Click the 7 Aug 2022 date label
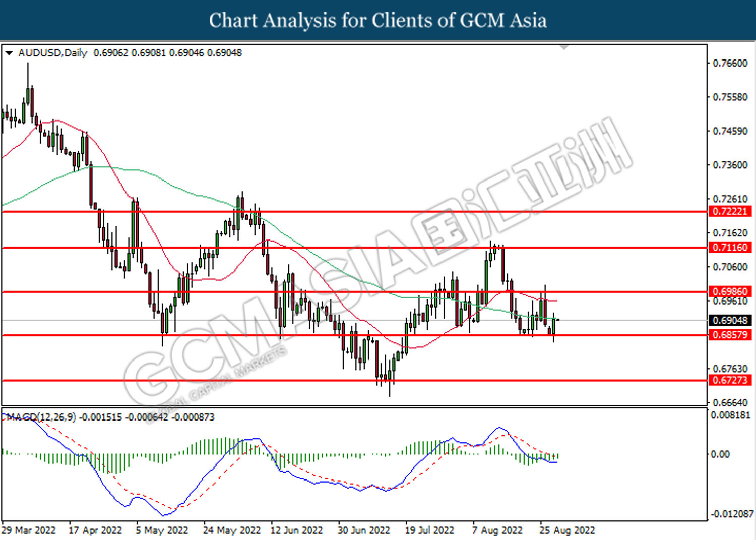Screen dimensions: 756x540 point(497,530)
